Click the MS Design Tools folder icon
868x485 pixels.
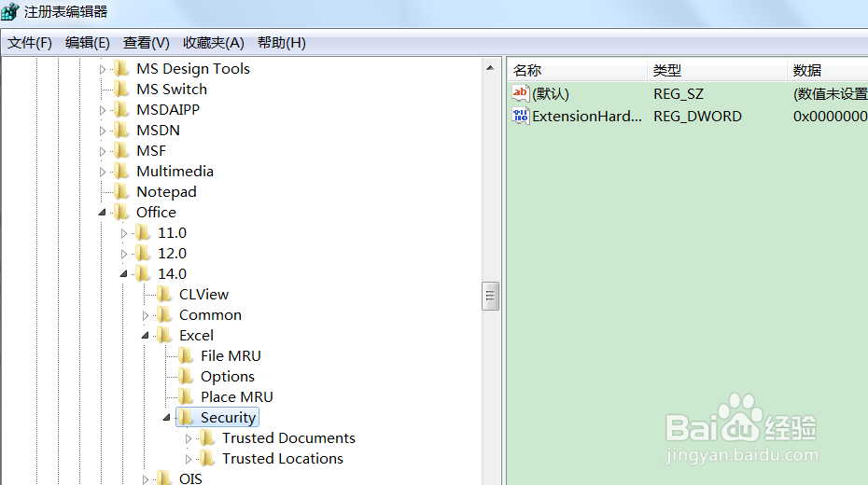pyautogui.click(x=121, y=69)
